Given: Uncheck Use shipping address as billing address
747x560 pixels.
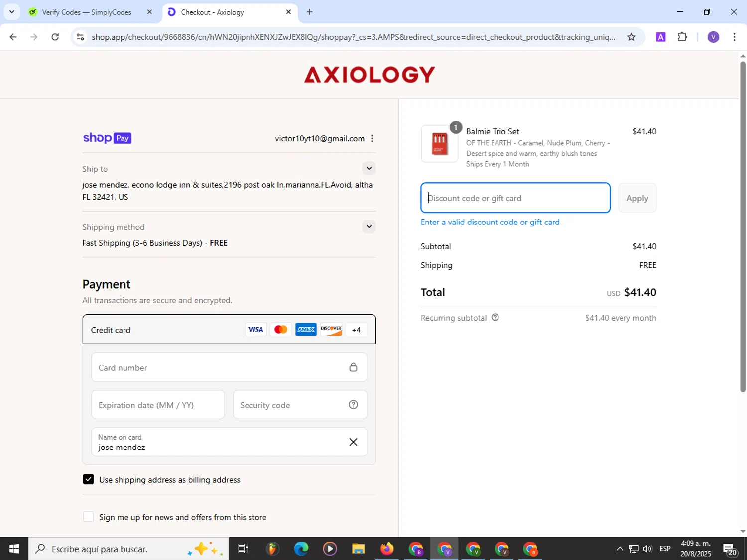Looking at the screenshot, I should [88, 479].
